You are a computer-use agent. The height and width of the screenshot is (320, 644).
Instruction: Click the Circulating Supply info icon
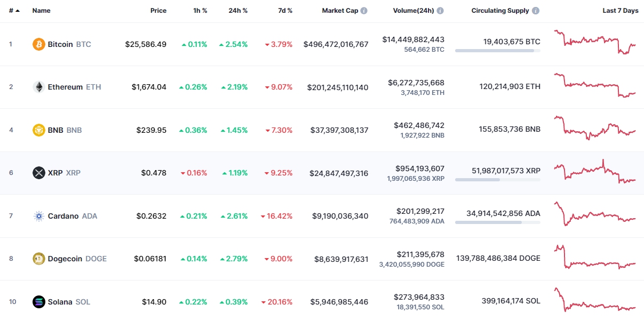pos(536,11)
